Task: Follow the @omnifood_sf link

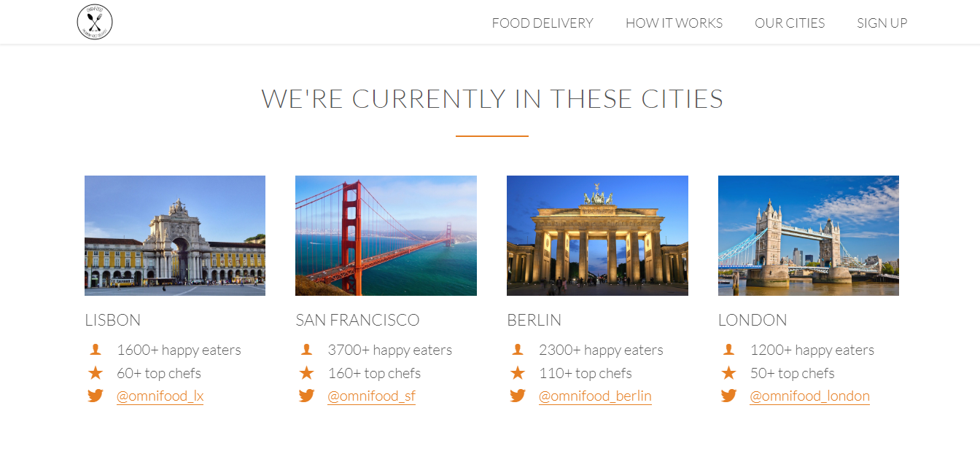Action: (371, 396)
